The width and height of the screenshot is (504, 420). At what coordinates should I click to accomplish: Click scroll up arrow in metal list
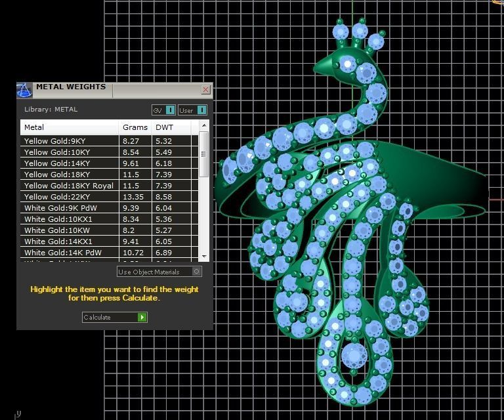tap(204, 125)
